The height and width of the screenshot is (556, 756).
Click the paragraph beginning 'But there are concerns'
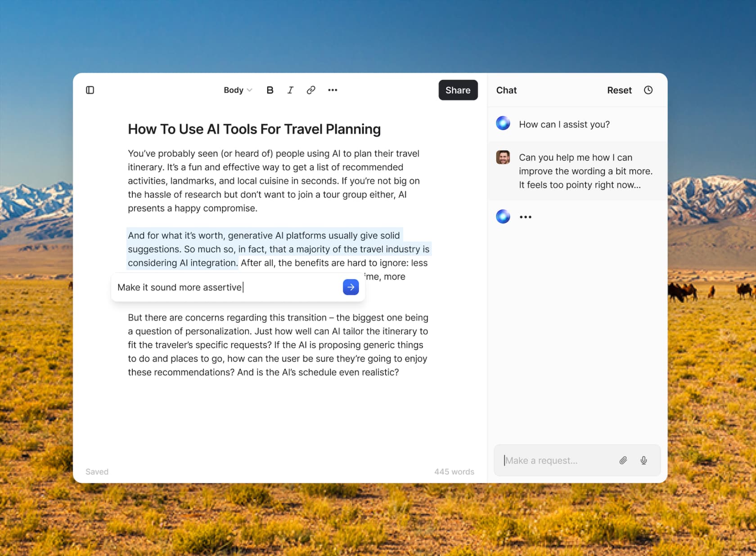278,345
